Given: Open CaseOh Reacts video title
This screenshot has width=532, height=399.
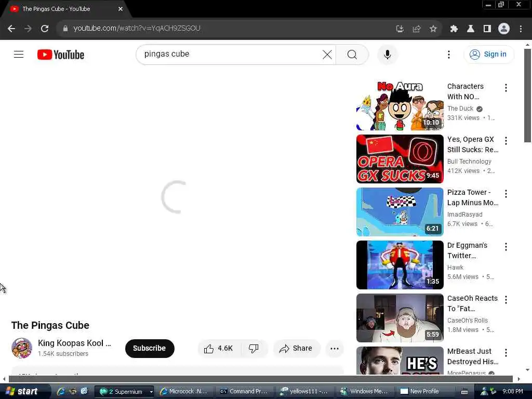Looking at the screenshot, I should (472, 303).
